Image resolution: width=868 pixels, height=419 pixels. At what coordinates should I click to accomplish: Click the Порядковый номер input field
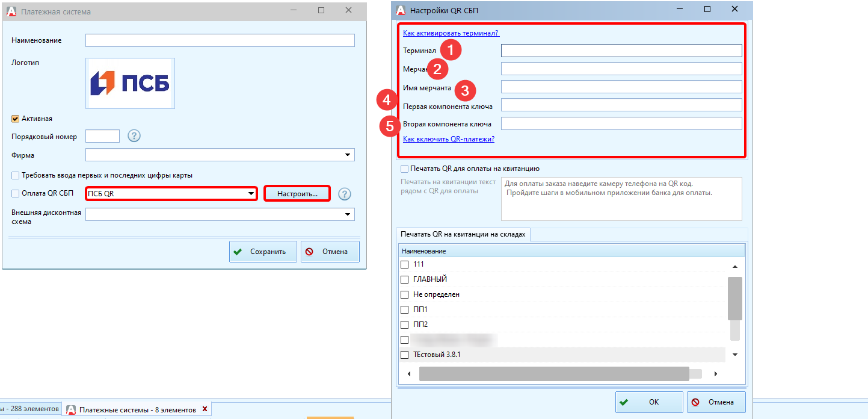pos(103,136)
